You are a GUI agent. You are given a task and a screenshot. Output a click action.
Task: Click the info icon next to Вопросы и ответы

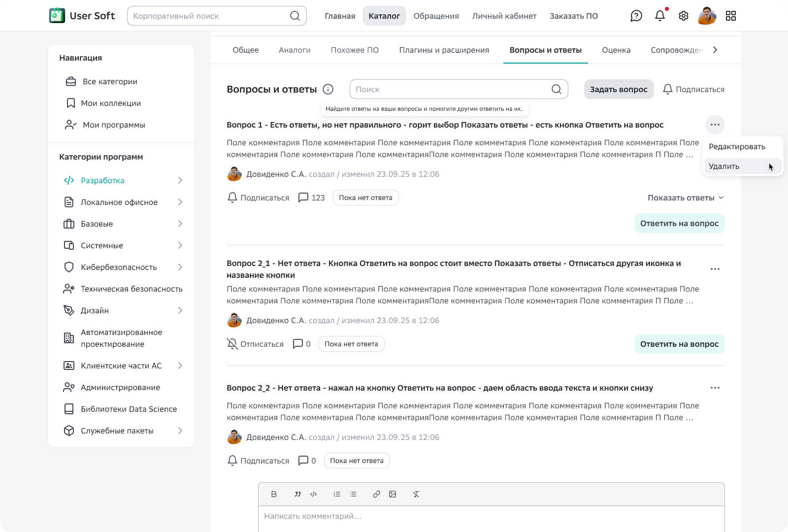click(x=328, y=89)
